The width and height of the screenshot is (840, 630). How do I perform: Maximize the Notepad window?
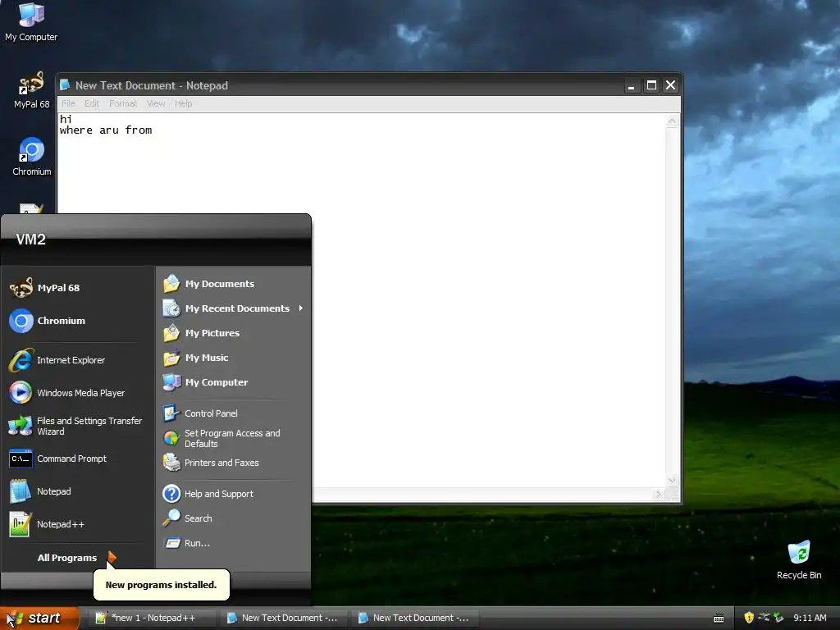[x=651, y=85]
